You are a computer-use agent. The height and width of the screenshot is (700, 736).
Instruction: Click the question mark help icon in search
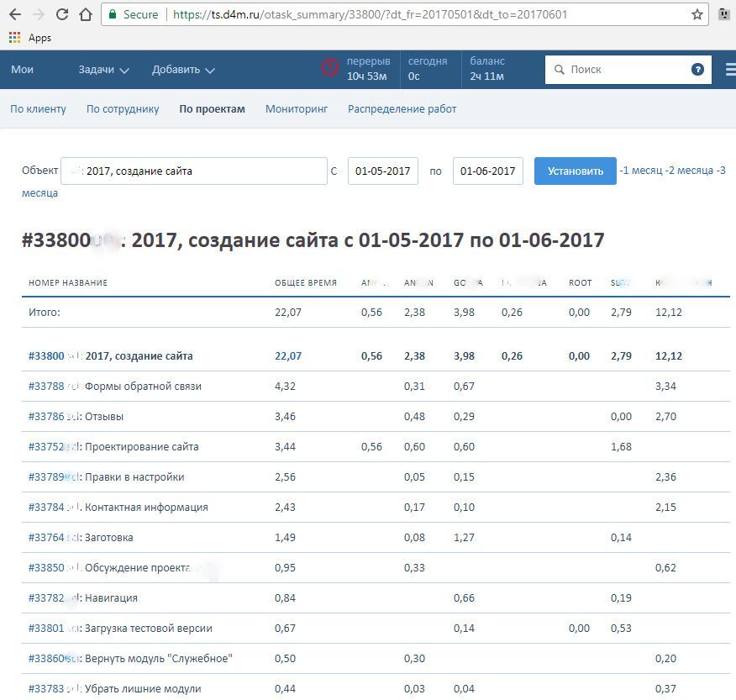pos(697,70)
